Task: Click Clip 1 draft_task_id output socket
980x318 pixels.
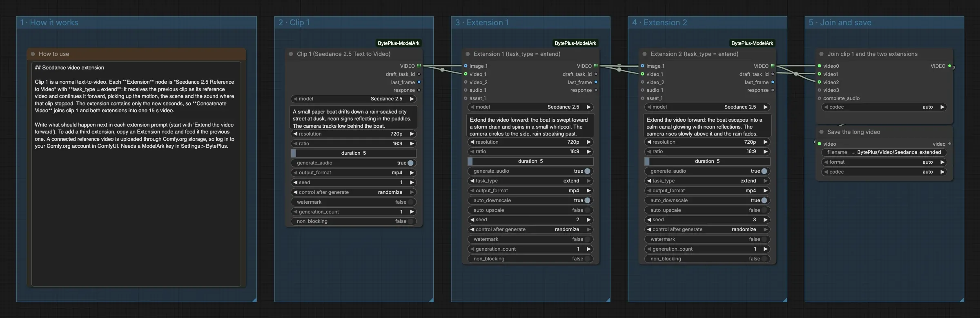Action: [x=419, y=74]
